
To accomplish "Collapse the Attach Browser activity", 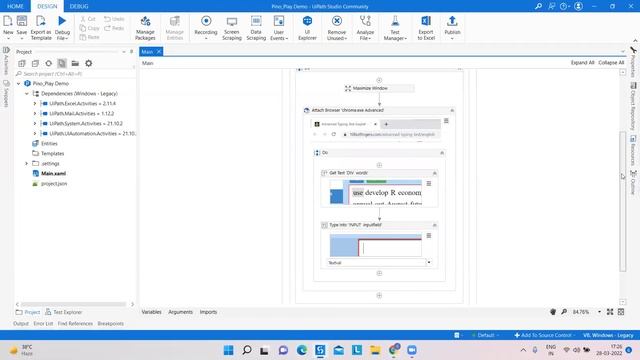I will (x=452, y=110).
